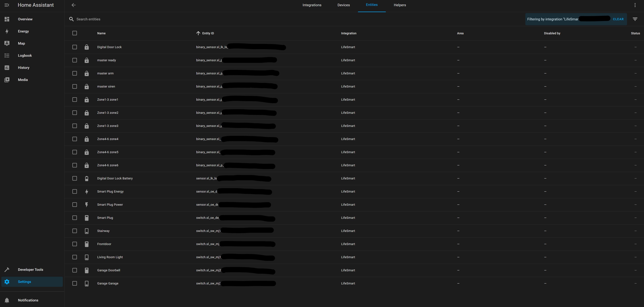Image resolution: width=644 pixels, height=307 pixels.
Task: Open Notifications bell icon
Action: pos(7,300)
